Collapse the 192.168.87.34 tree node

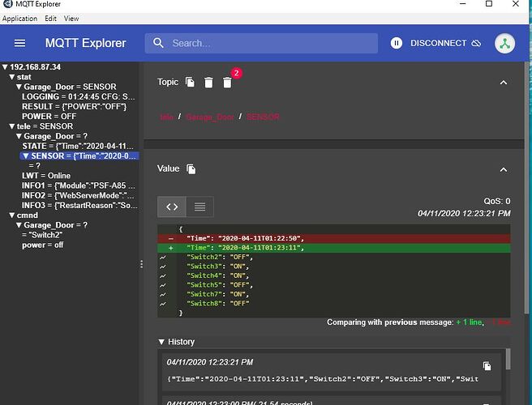tap(5, 67)
